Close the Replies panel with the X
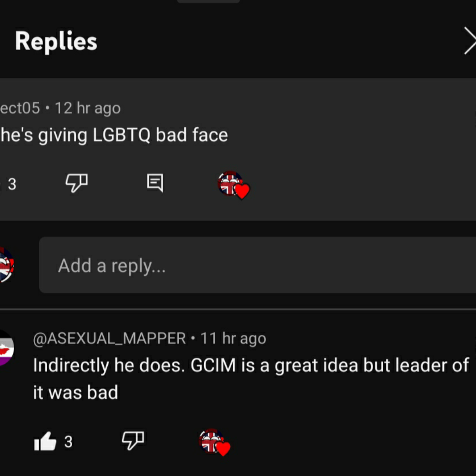 coord(470,41)
